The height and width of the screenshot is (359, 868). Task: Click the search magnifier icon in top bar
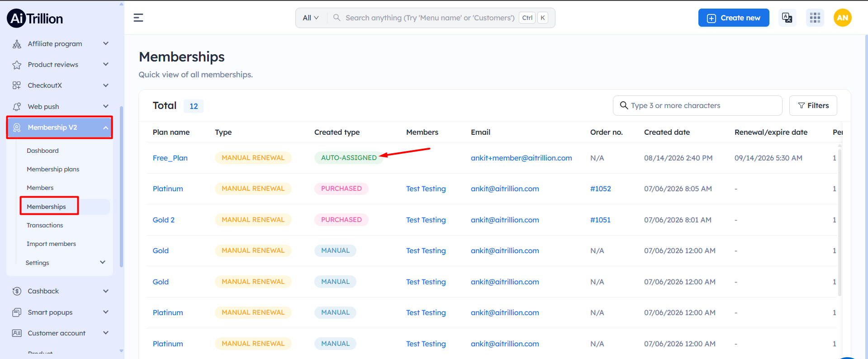click(x=337, y=18)
